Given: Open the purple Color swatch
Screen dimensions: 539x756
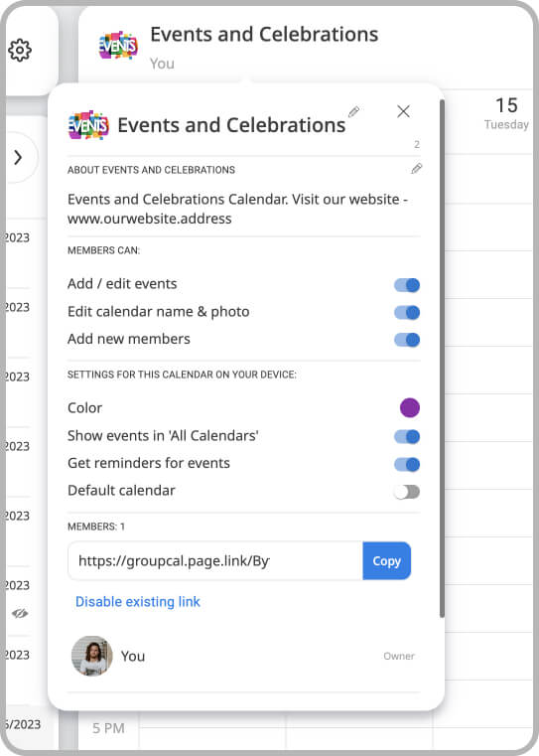Looking at the screenshot, I should [410, 408].
